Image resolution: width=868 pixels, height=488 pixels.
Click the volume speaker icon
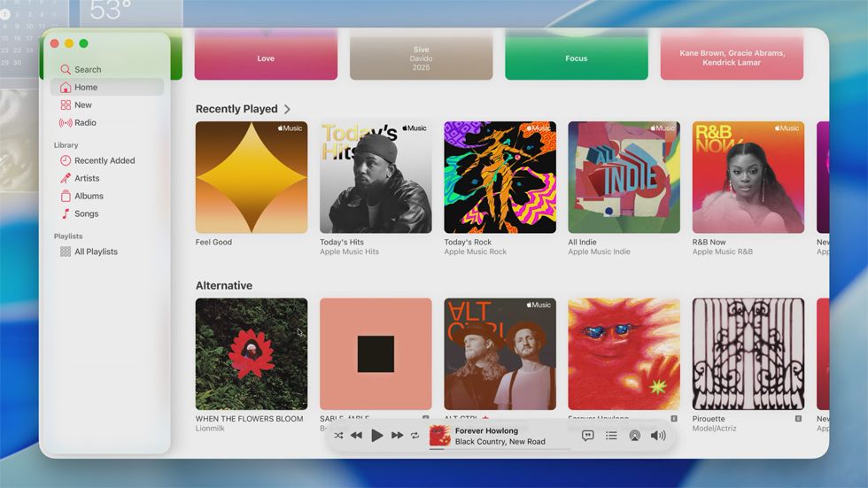coord(657,436)
